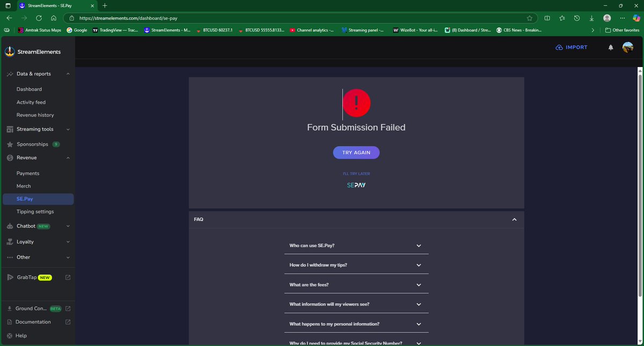Viewport: 644px width, 346px height.
Task: Open Activity feed in the sidebar
Action: point(31,102)
